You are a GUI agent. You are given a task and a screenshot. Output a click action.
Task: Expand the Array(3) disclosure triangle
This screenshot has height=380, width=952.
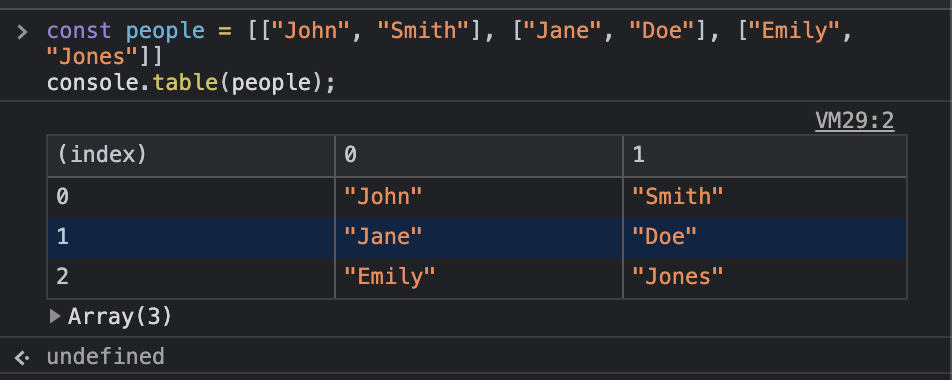pos(55,316)
